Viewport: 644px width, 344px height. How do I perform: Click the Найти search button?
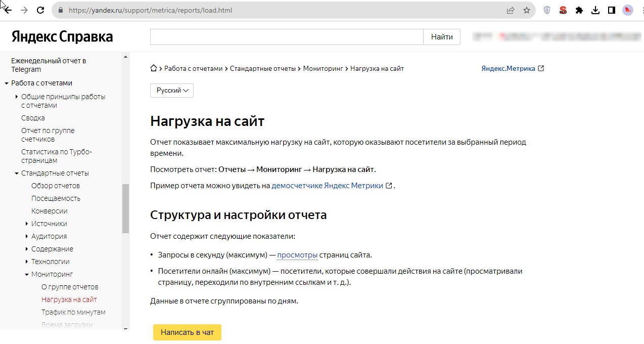point(442,37)
